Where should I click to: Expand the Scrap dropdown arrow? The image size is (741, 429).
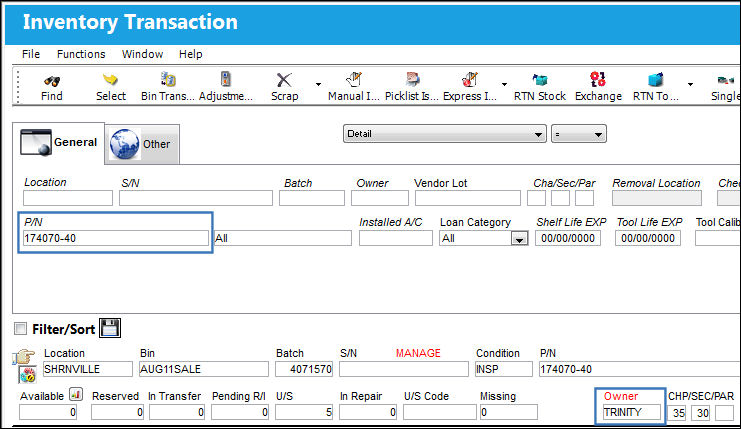pos(319,85)
